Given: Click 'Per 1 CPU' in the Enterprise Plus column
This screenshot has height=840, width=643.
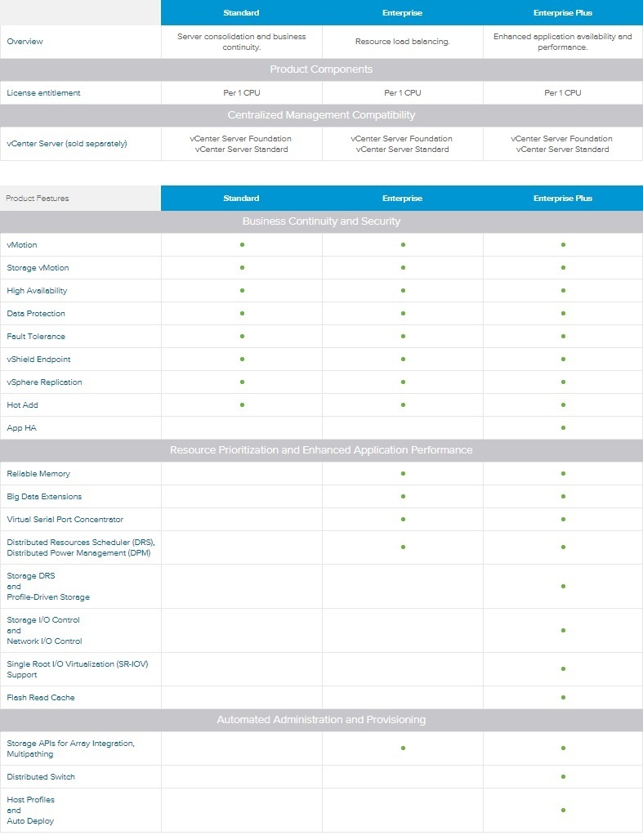Looking at the screenshot, I should [563, 92].
